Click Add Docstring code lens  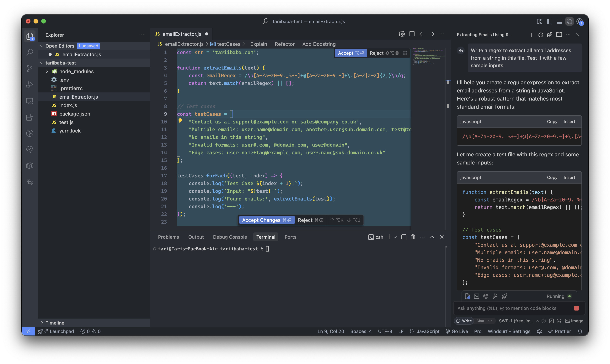[x=319, y=44]
